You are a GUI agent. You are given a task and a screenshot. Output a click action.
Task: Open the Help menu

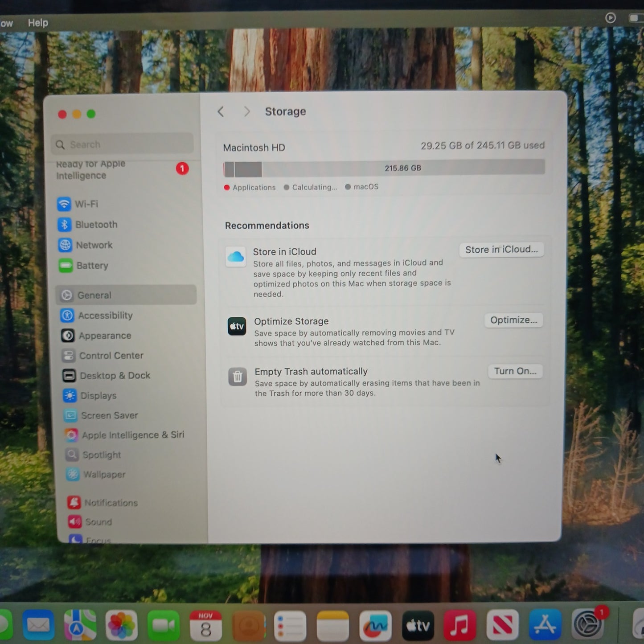click(38, 23)
